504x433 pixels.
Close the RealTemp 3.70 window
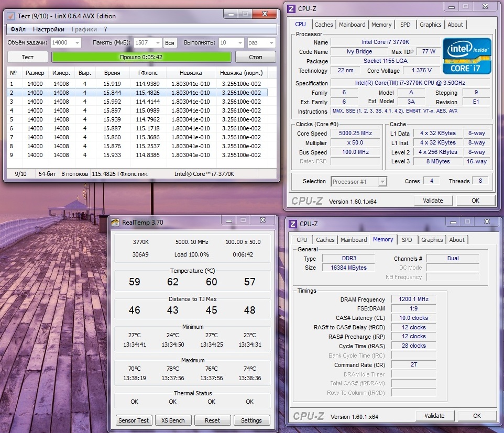[264, 220]
